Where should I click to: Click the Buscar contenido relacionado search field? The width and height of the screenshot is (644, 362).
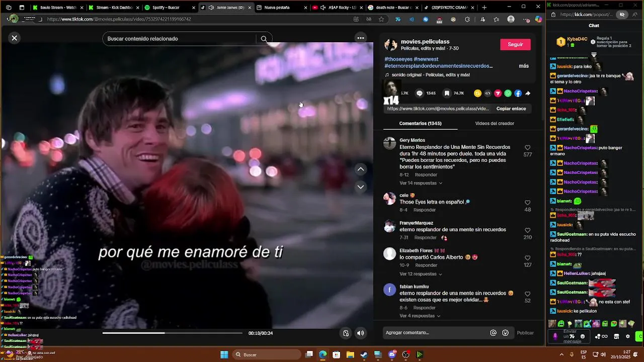pyautogui.click(x=180, y=39)
